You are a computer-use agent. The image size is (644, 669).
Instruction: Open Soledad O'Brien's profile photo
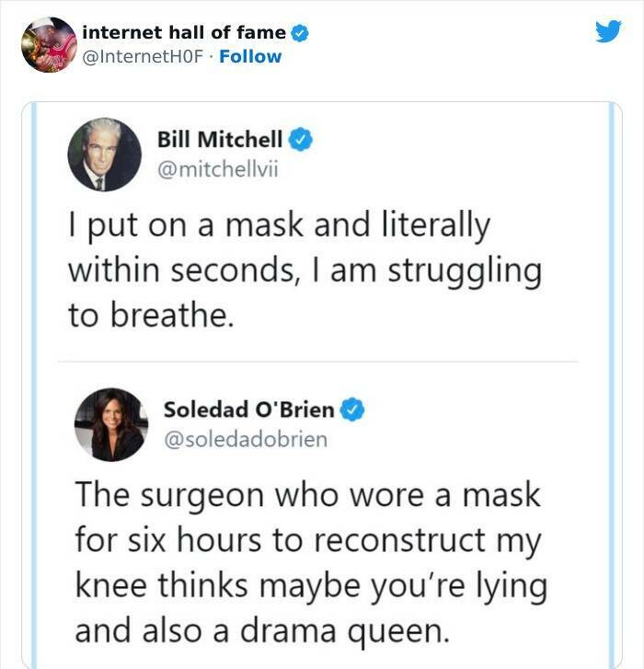[110, 423]
